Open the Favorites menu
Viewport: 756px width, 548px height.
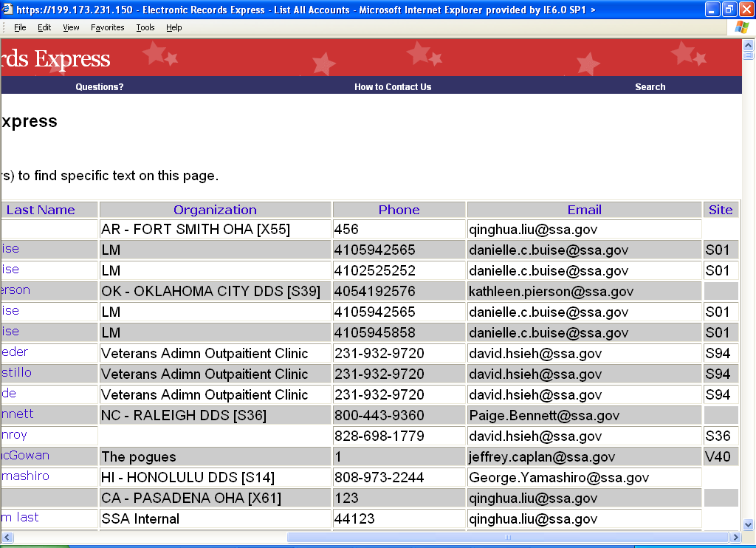(108, 27)
